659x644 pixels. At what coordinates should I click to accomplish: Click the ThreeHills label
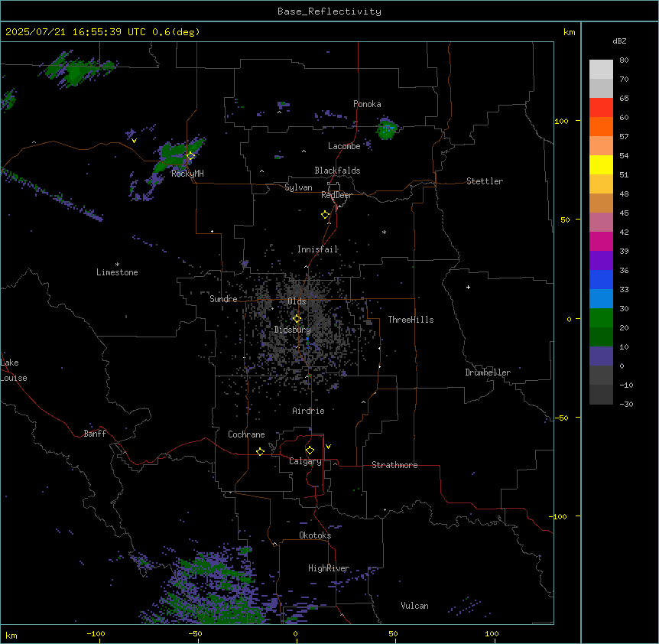(x=411, y=320)
